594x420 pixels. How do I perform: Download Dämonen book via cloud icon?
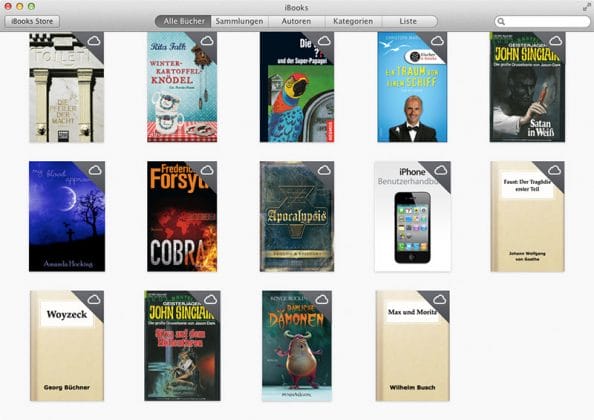coord(322,300)
